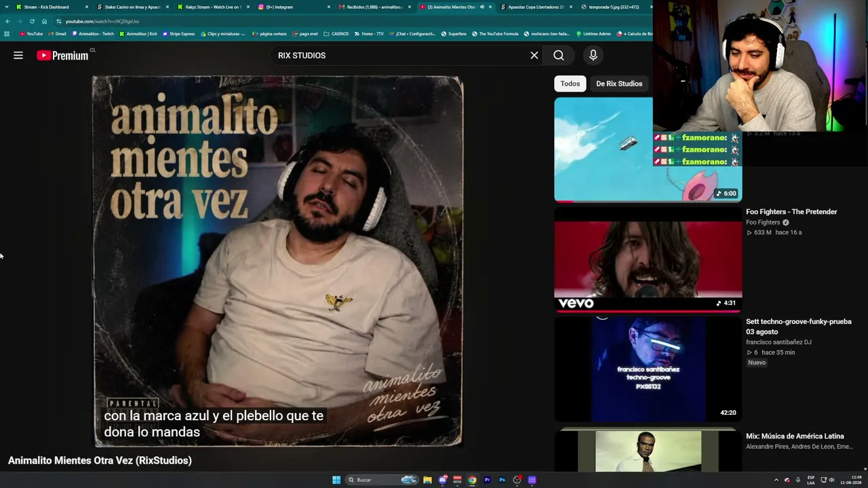
Task: Reload the current page
Action: pos(32,22)
